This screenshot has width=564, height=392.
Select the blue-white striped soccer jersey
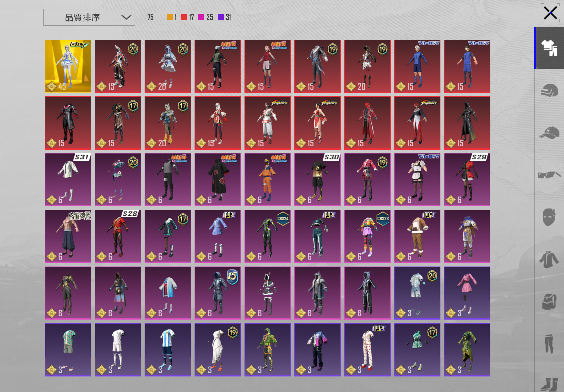pos(168,350)
